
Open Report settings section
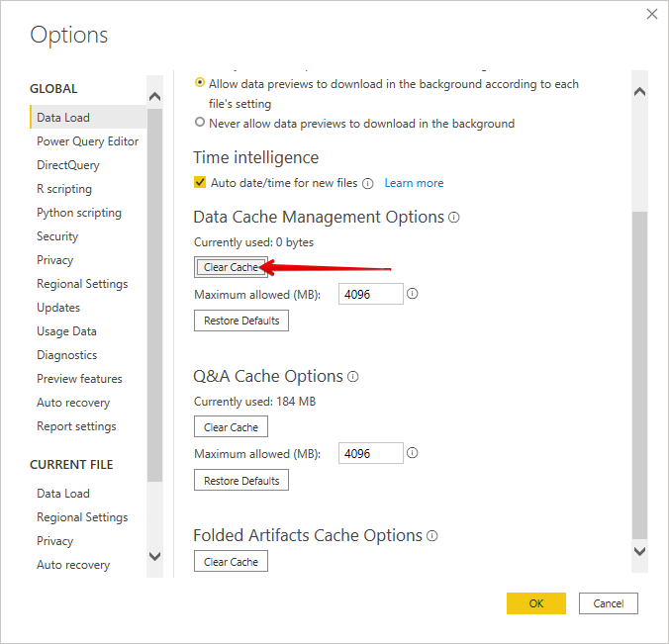(x=76, y=426)
